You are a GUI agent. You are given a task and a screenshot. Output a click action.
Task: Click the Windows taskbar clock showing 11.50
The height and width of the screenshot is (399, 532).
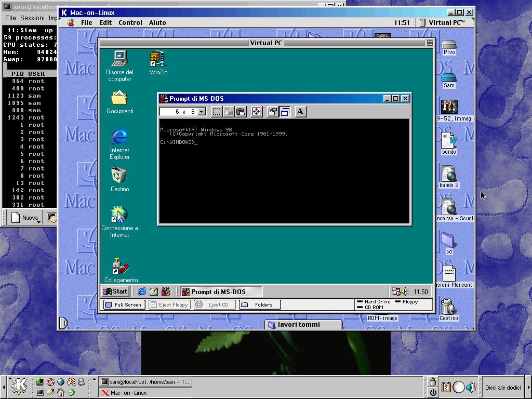(x=421, y=292)
